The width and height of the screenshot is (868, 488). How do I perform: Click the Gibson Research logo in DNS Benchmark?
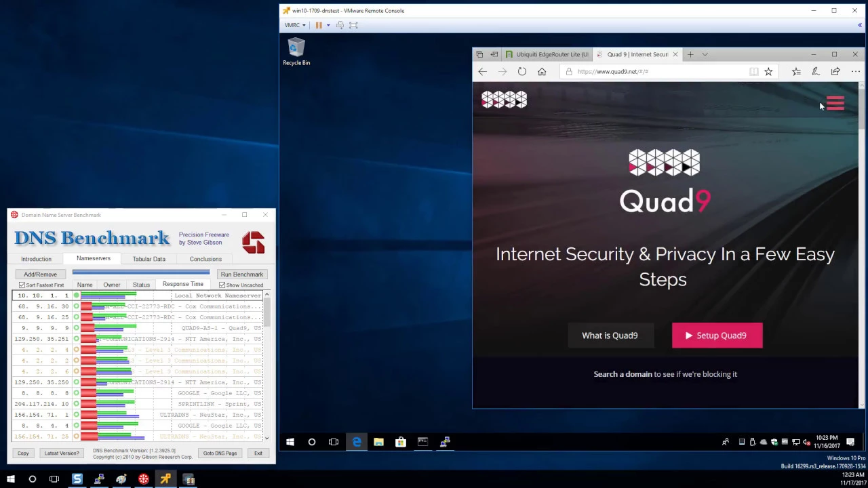[x=254, y=242]
